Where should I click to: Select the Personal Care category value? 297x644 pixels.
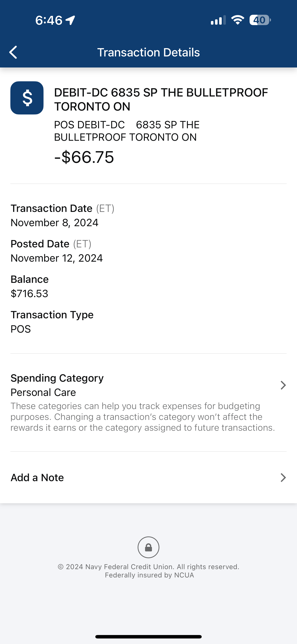coord(43,392)
